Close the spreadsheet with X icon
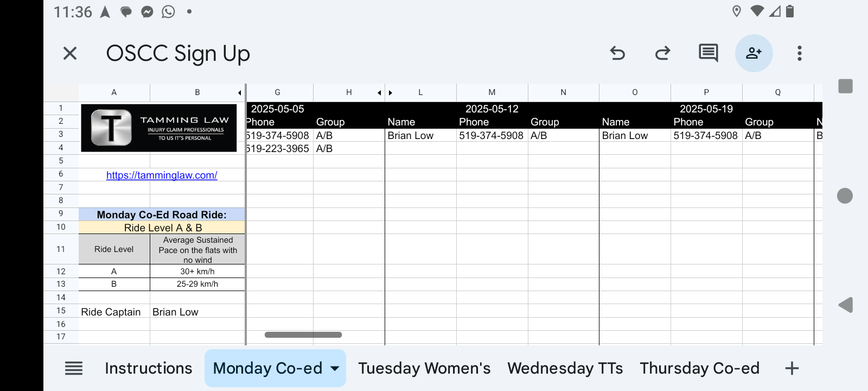 pos(70,53)
